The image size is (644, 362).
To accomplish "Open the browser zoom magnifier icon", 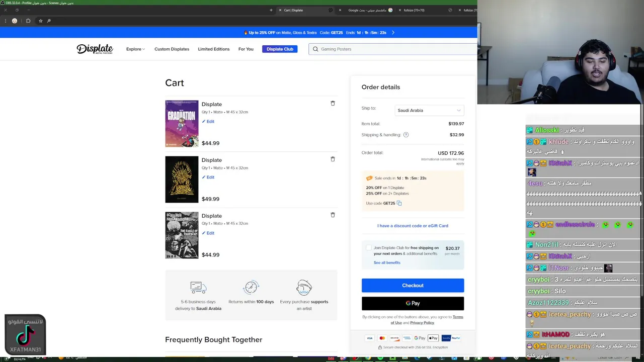I will [49, 21].
